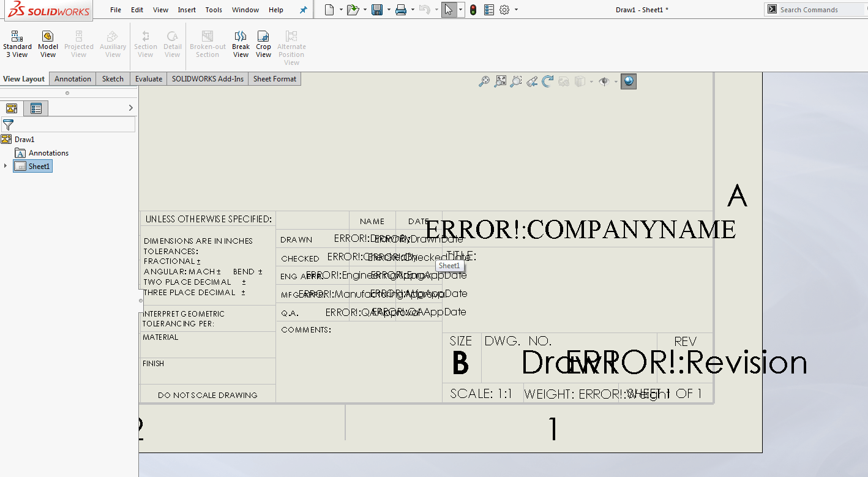Image resolution: width=868 pixels, height=477 pixels.
Task: Select the Zoom to Fit icon
Action: pyautogui.click(x=500, y=81)
